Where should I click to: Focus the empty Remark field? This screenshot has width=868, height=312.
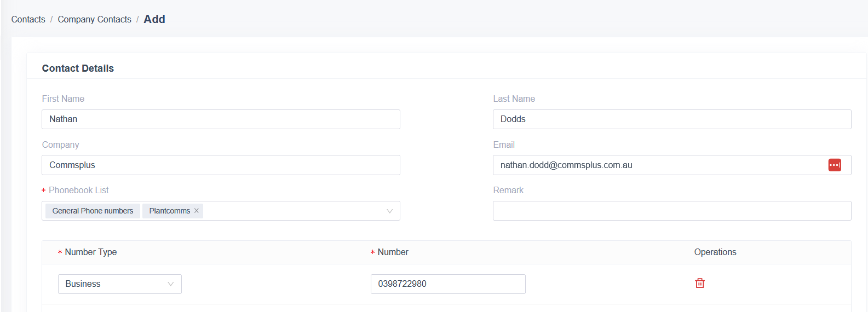pyautogui.click(x=672, y=211)
